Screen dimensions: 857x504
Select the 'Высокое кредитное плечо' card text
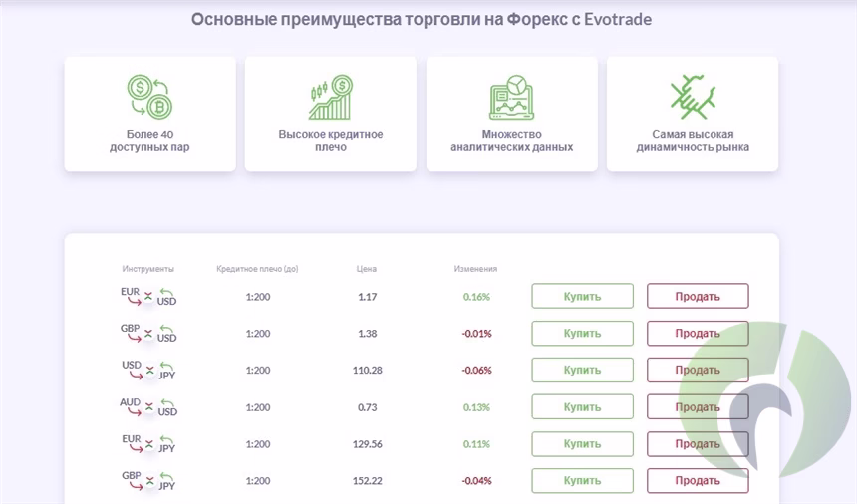[x=331, y=140]
